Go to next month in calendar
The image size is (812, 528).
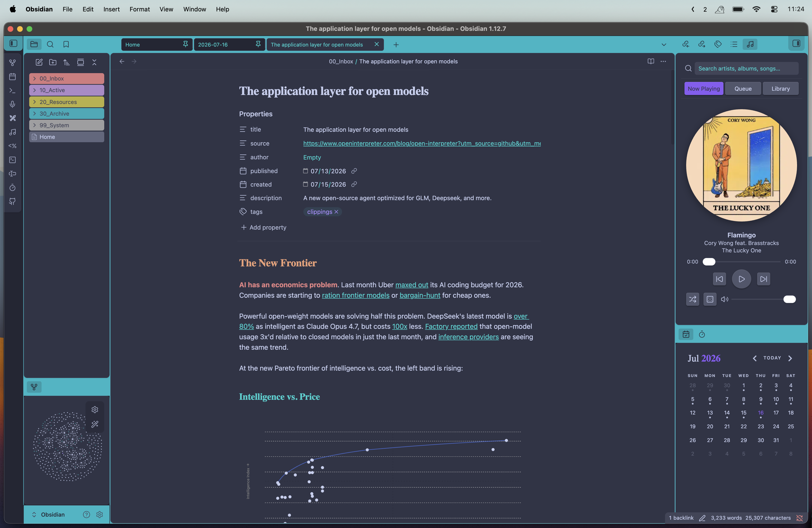coord(790,358)
